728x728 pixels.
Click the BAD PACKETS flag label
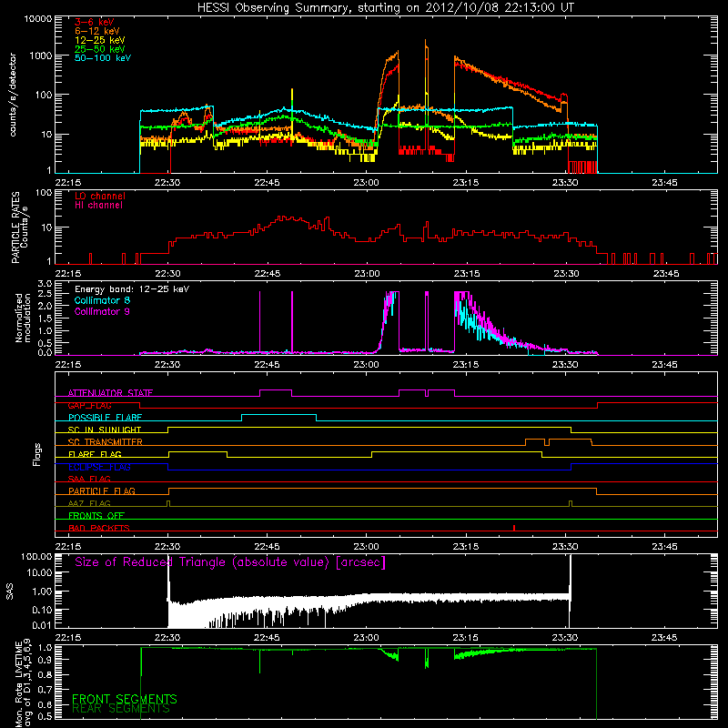click(x=99, y=528)
